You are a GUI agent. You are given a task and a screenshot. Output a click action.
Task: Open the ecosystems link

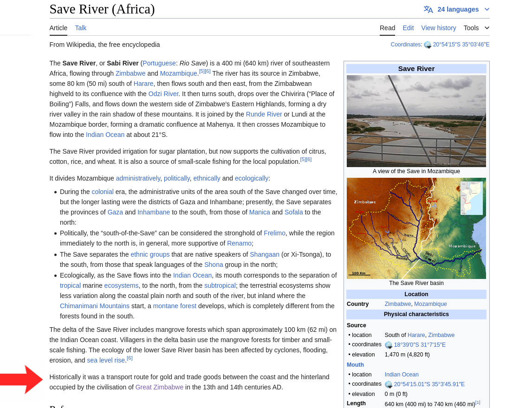[122, 285]
